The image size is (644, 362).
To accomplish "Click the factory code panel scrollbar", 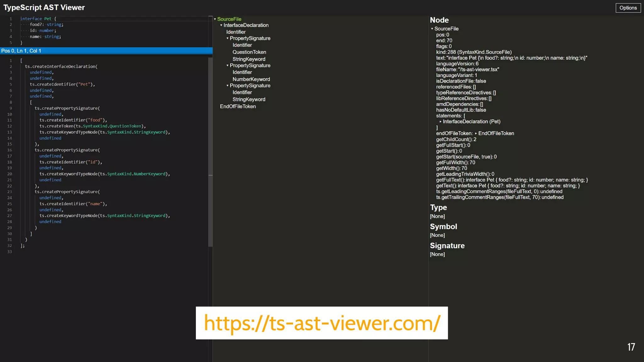I will (x=210, y=151).
